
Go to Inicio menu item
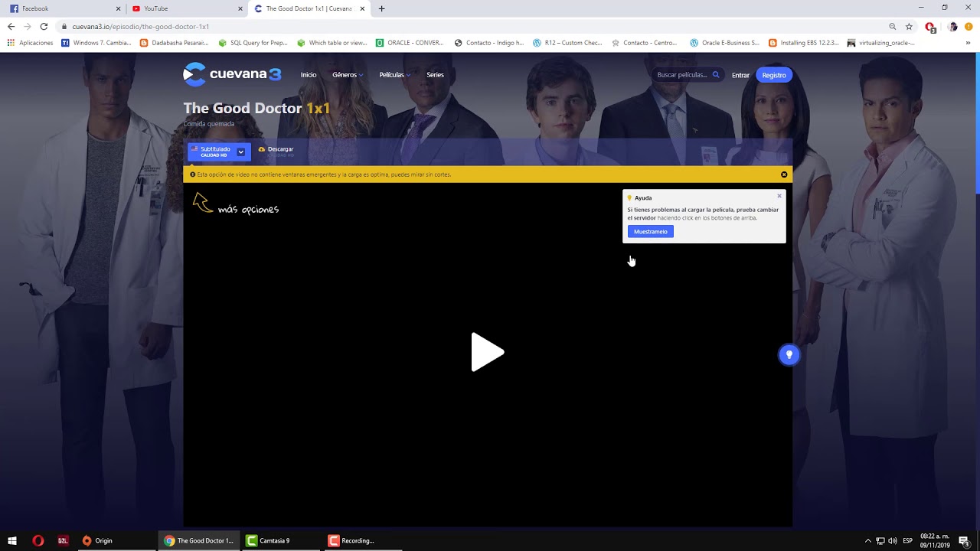309,75
